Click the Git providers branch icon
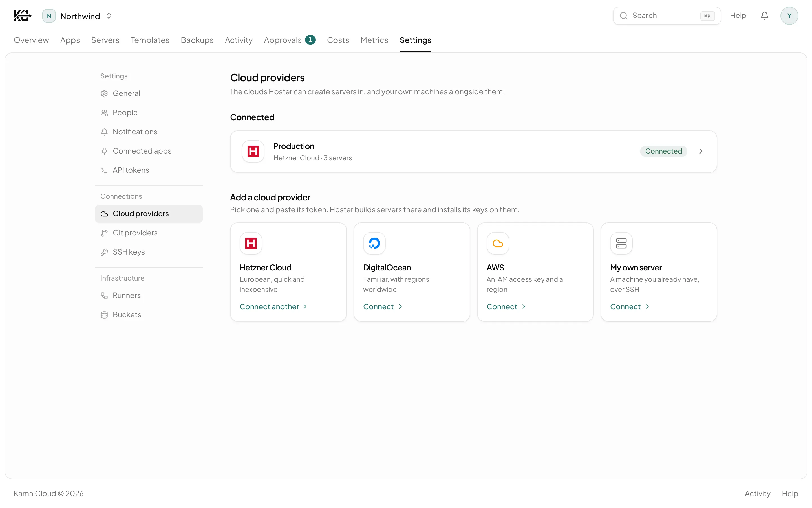Viewport: 812px width, 508px height. coord(104,233)
